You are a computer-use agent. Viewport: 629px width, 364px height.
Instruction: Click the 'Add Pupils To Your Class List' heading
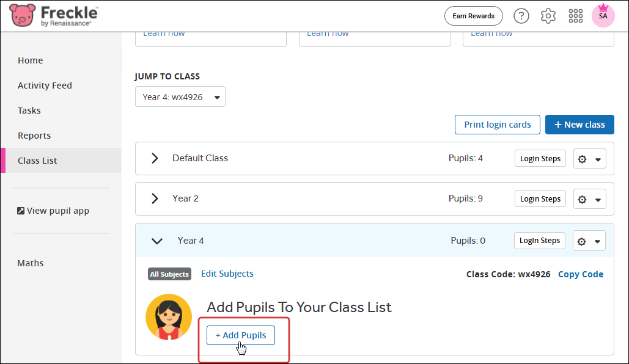tap(299, 307)
